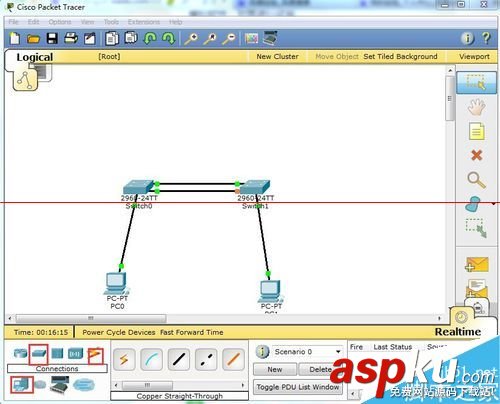This screenshot has width=500, height=404.
Task: Open the Custom Devices Dialog icon
Action: [x=270, y=38]
